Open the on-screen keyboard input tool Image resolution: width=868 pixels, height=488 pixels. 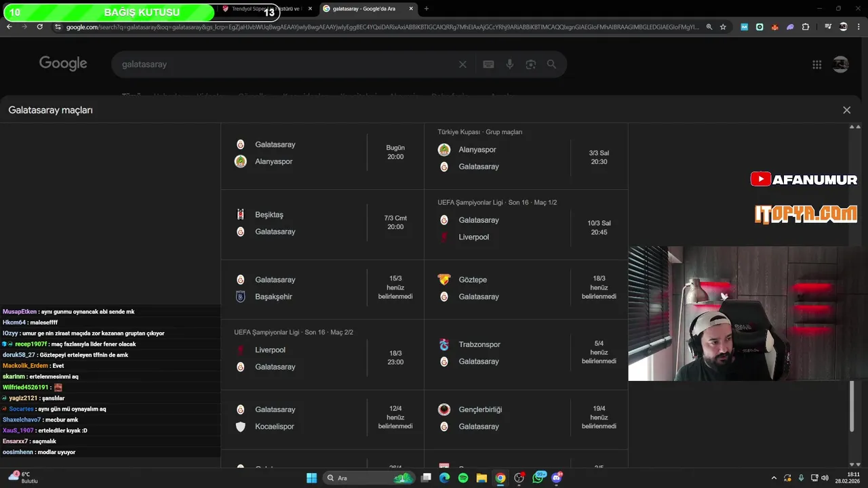click(x=488, y=64)
